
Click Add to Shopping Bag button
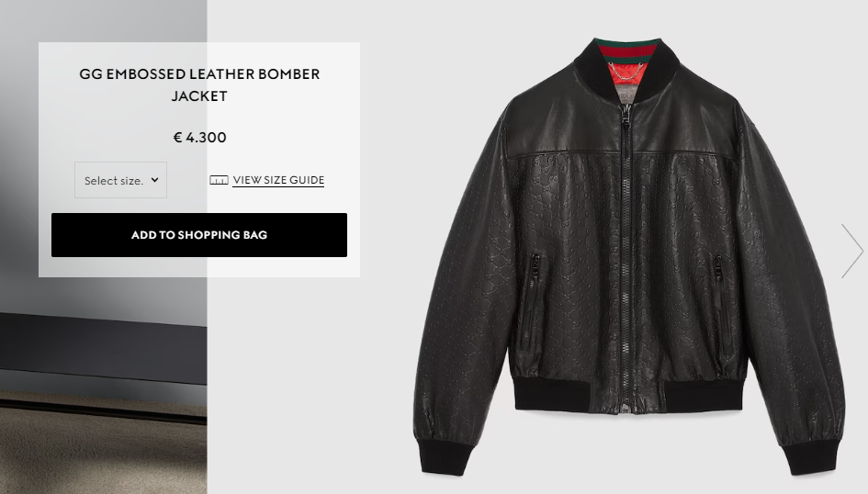click(199, 234)
